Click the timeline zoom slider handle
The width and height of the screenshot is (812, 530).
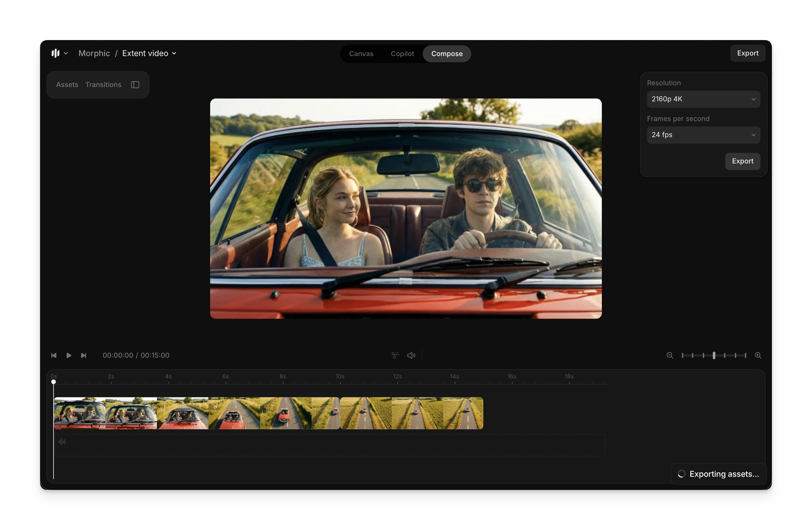click(x=714, y=355)
